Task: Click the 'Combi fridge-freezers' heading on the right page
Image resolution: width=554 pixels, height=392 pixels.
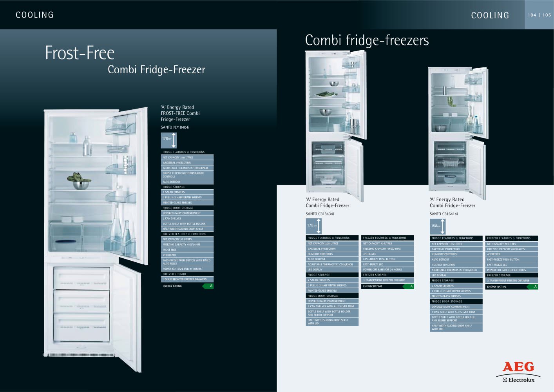Action: 367,40
